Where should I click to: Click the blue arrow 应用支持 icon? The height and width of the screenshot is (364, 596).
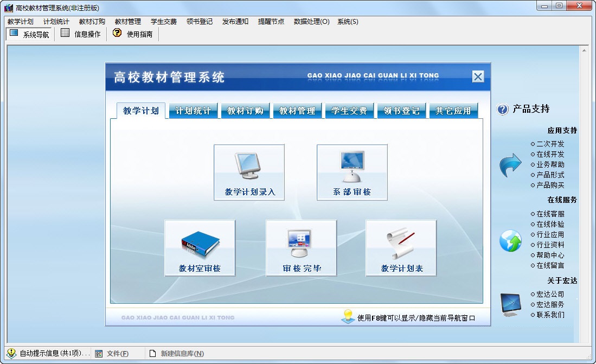[x=510, y=165]
